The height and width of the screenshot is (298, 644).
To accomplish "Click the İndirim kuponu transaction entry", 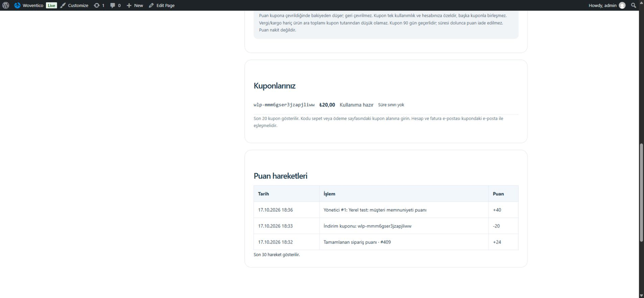I will (368, 226).
